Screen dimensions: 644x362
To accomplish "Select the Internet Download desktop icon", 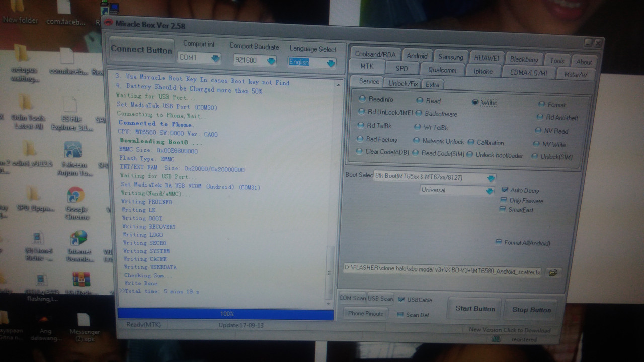I will [79, 247].
